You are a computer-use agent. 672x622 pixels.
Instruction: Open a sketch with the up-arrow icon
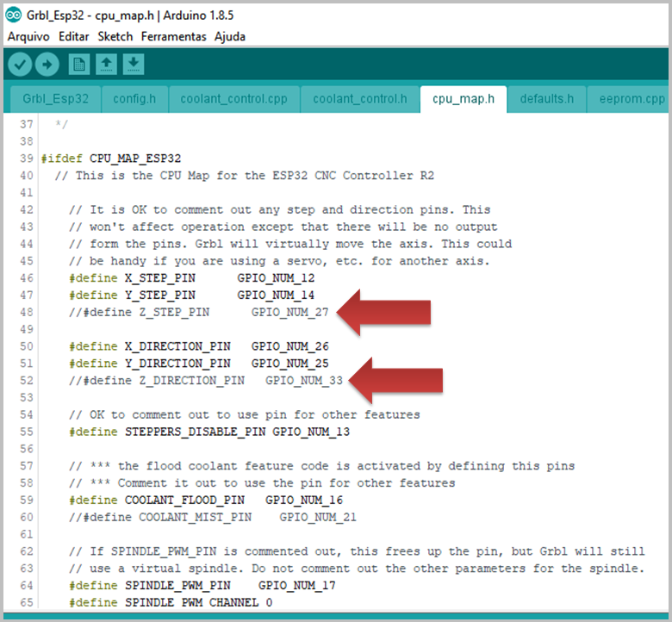[x=106, y=65]
